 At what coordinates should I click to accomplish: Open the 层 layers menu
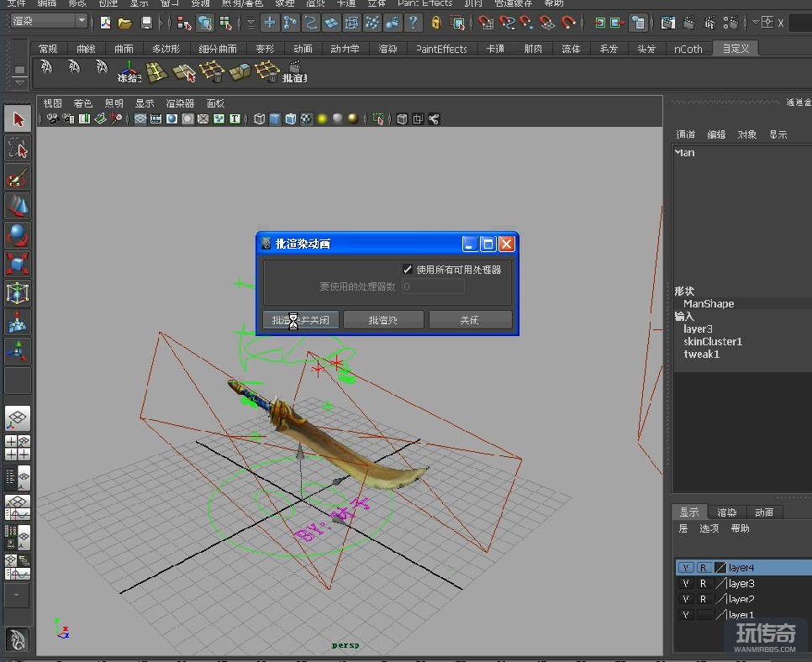click(683, 528)
